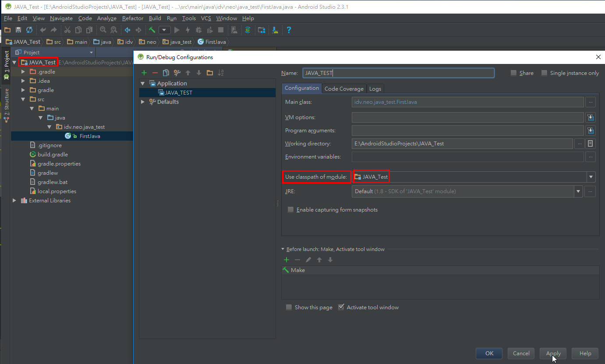This screenshot has height=364, width=605.
Task: Click the Program arguments input field
Action: tap(467, 131)
